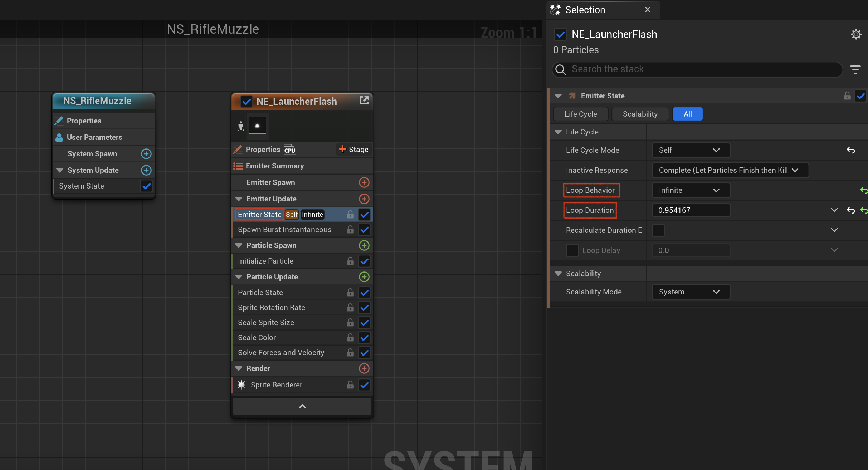Disable NE_LauncherFlash emitter in node header
Image resolution: width=868 pixels, height=470 pixels.
tap(247, 102)
